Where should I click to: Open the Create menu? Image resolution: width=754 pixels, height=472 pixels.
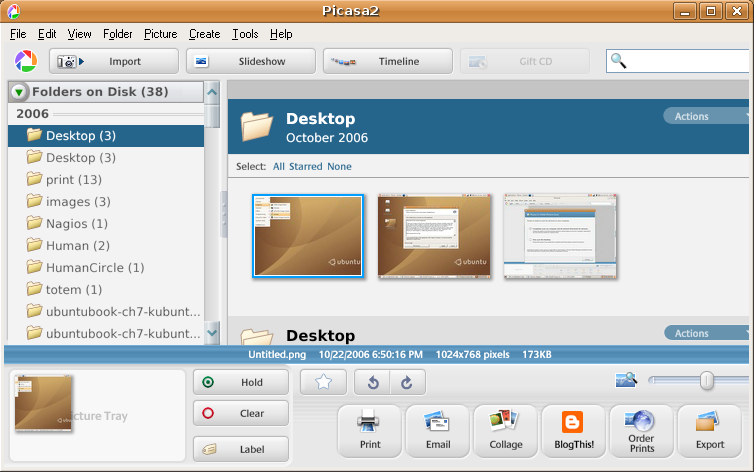pos(205,34)
